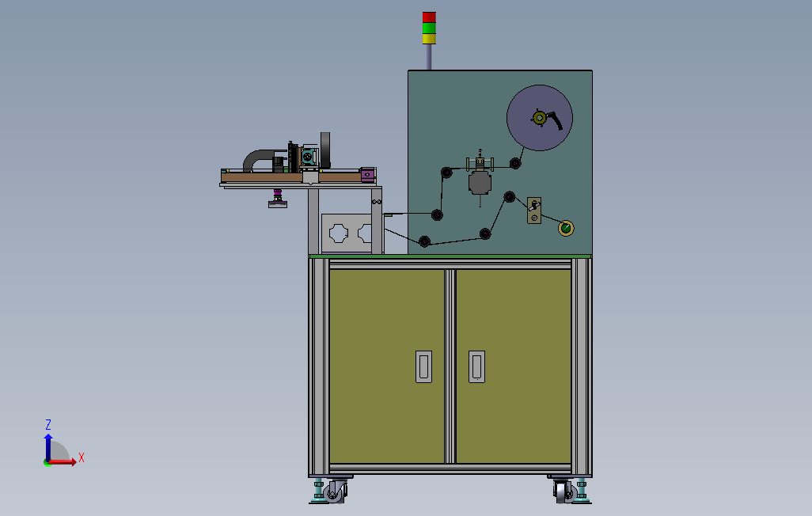This screenshot has height=516, width=812.
Task: Click the red X axis arrow on the triad
Action: (63, 461)
